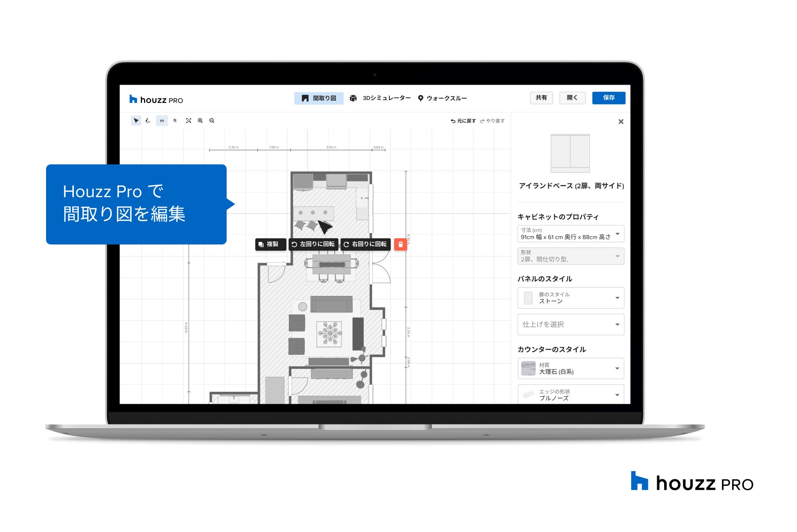The image size is (797, 532).
Task: Open the 寸法 dimensions dropdown
Action: click(x=570, y=234)
